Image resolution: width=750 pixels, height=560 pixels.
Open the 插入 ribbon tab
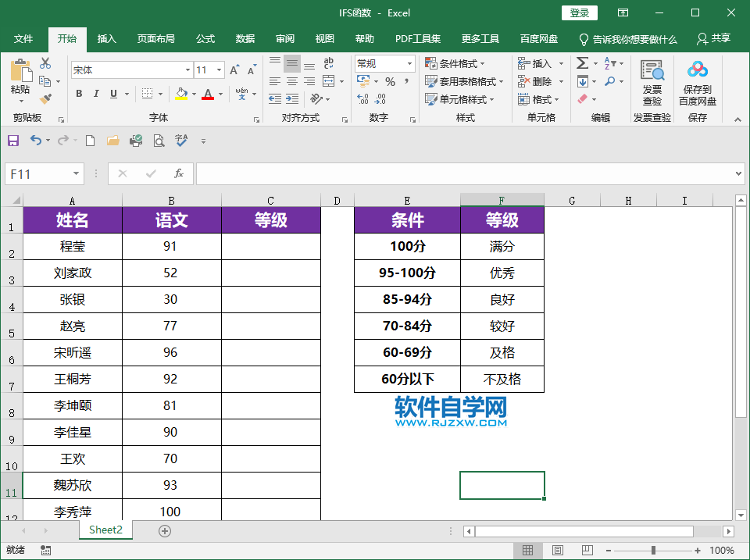106,37
